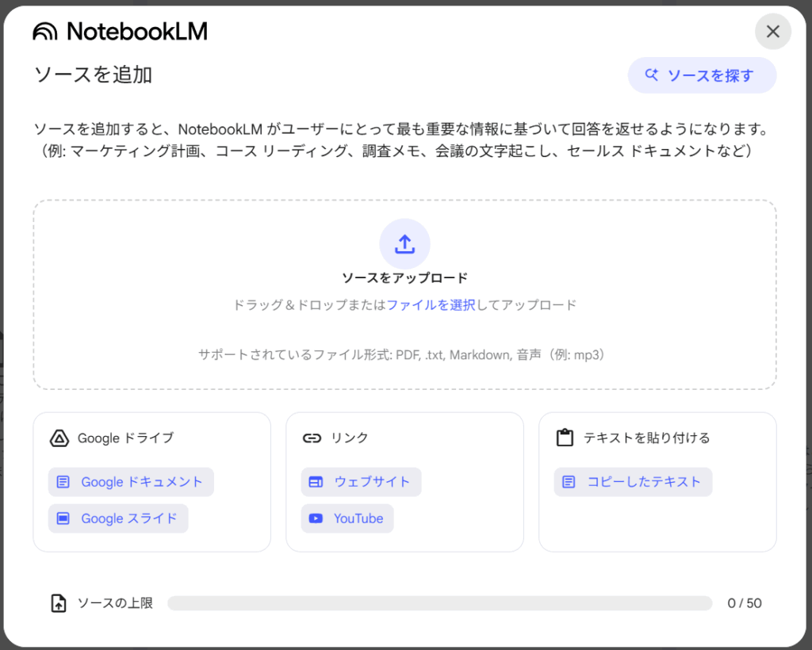Click the ソースの上限 label

tap(115, 603)
